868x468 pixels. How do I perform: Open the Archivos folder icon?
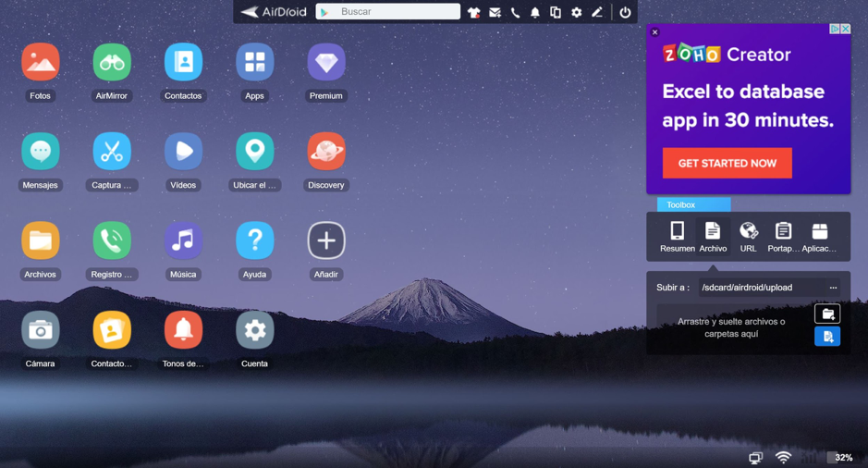click(41, 240)
